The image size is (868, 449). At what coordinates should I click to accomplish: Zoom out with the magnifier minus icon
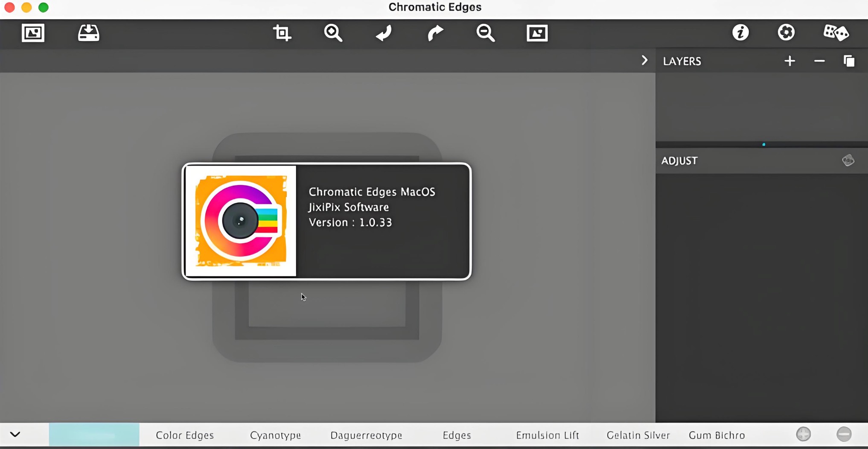(x=486, y=33)
